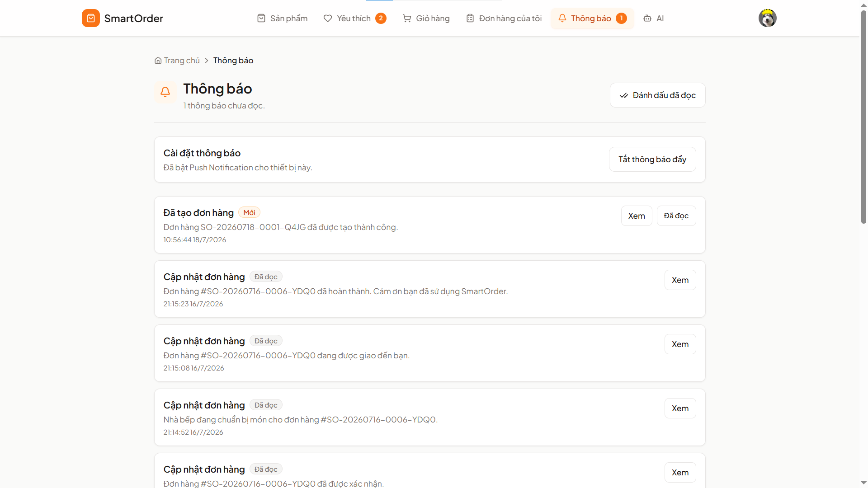This screenshot has width=868, height=488.
Task: Click double-check icon in Đánh dấu đã đọc
Action: click(x=624, y=95)
